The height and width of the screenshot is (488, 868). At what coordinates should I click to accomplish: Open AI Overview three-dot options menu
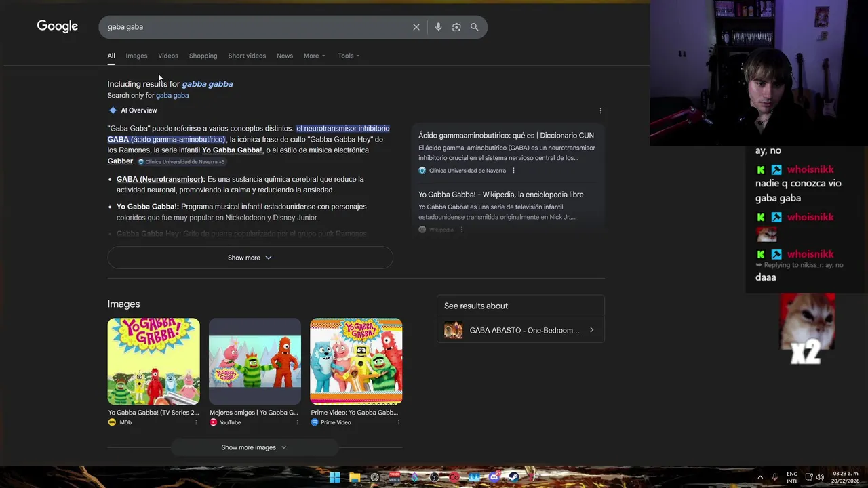pos(600,110)
